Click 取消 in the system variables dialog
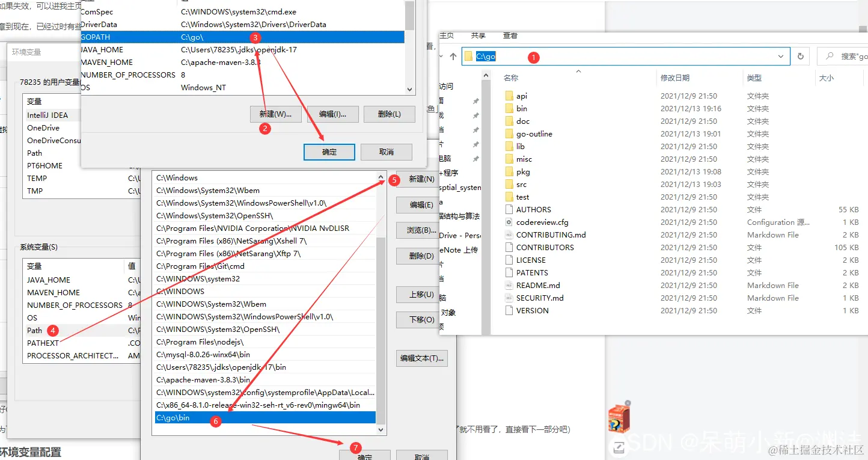The height and width of the screenshot is (460, 868). [387, 152]
